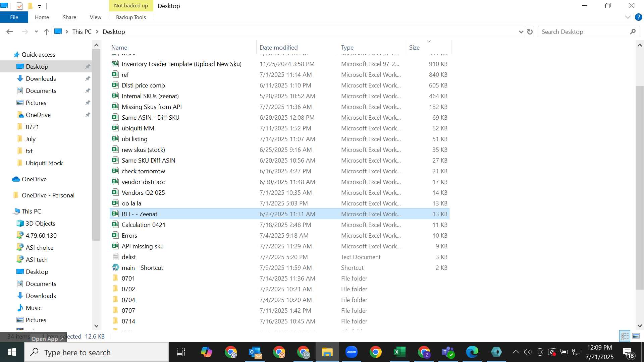Click the Forward navigation arrow
The width and height of the screenshot is (644, 362).
[x=25, y=32]
